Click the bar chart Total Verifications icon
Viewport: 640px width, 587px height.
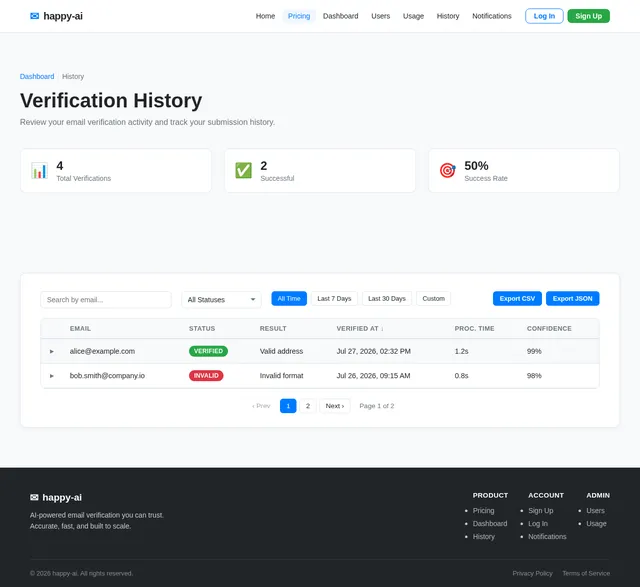click(x=40, y=171)
